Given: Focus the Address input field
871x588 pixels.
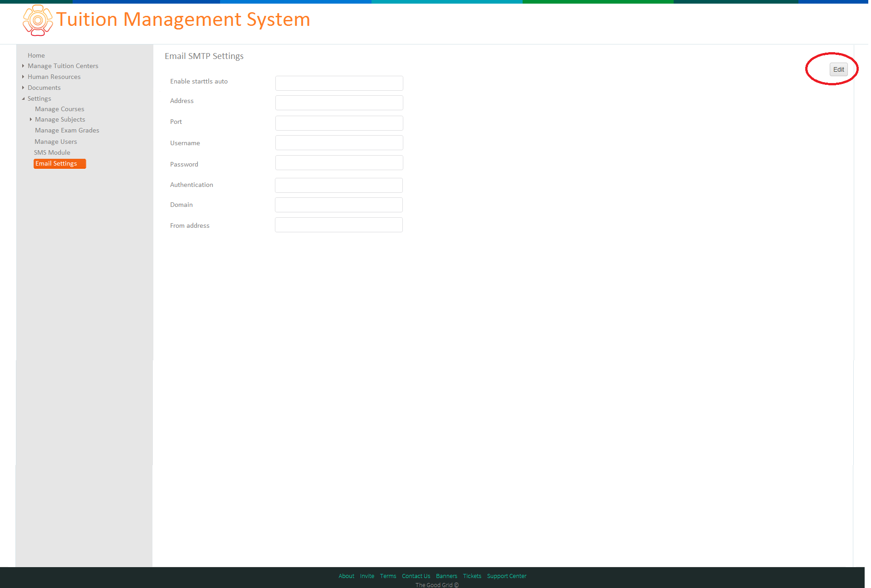Looking at the screenshot, I should 339,103.
